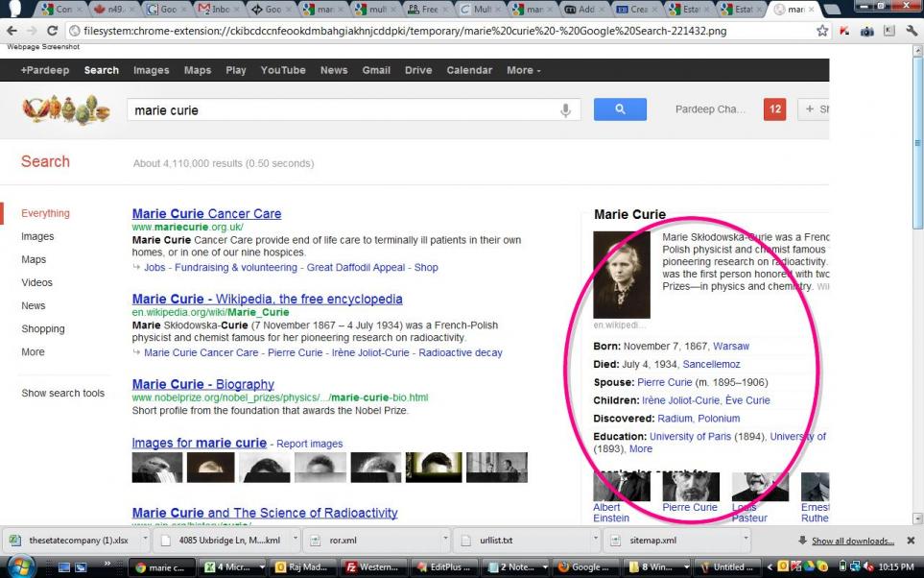Click the Google doodle logo

click(66, 109)
